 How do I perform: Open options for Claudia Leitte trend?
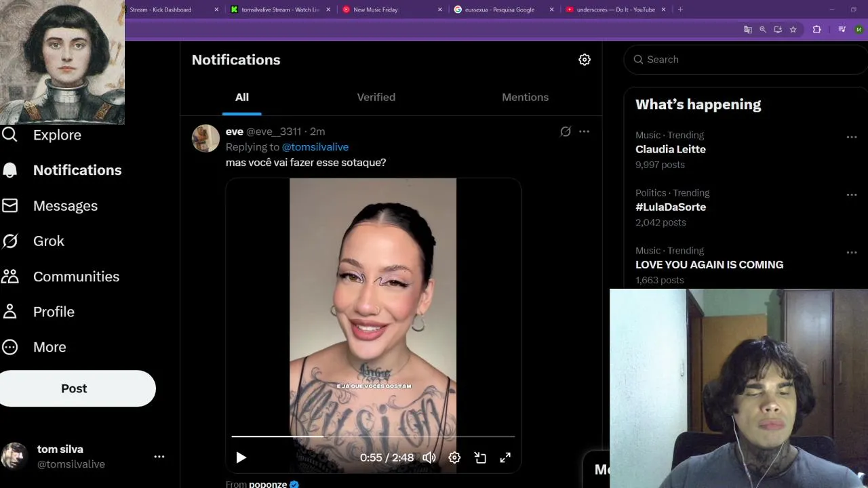click(x=852, y=137)
